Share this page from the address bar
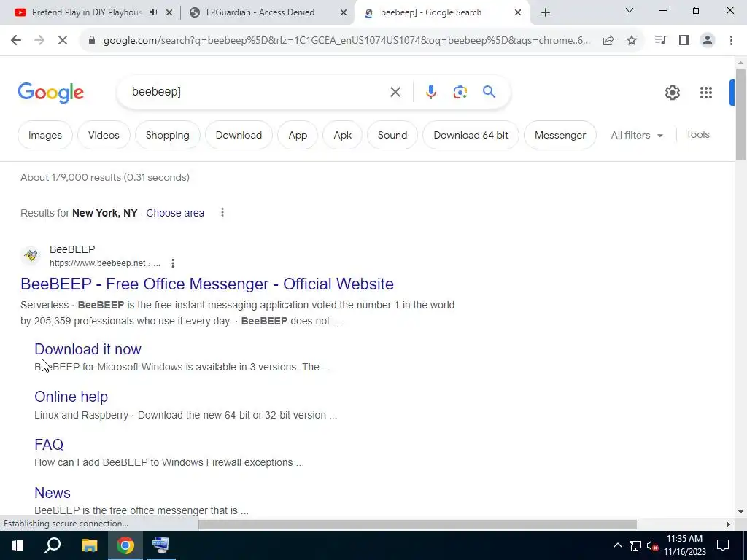Viewport: 747px width, 560px height. tap(608, 41)
